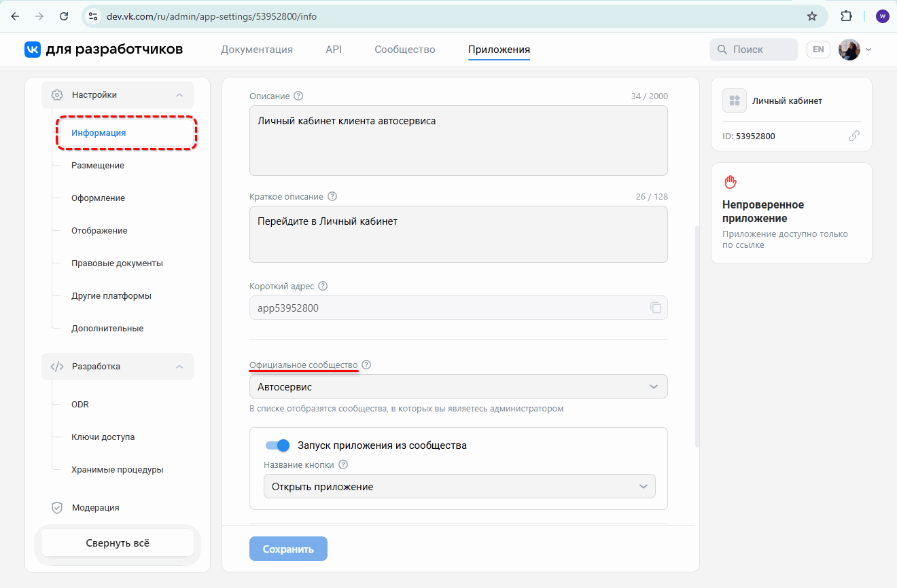Click the search magnifier icon in the header
The height and width of the screenshot is (588, 897).
[x=721, y=49]
